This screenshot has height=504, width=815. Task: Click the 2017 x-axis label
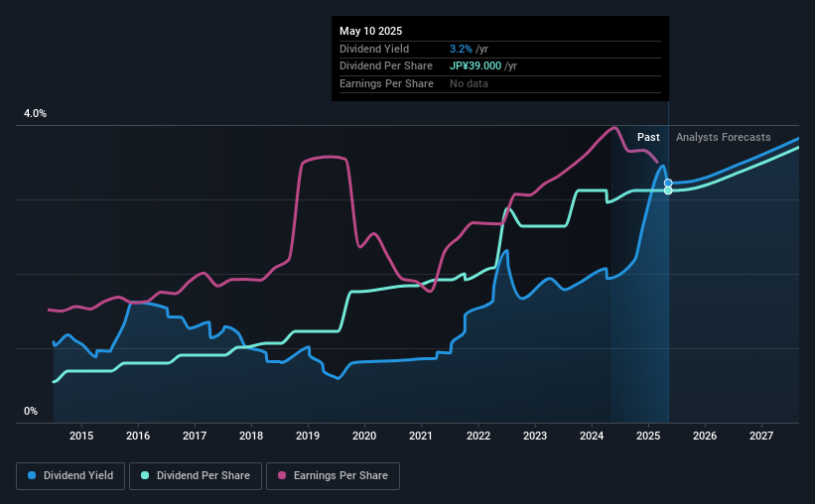(x=195, y=436)
